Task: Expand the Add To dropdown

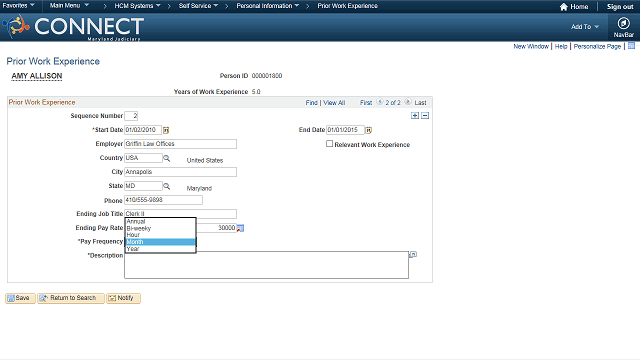Action: [584, 27]
